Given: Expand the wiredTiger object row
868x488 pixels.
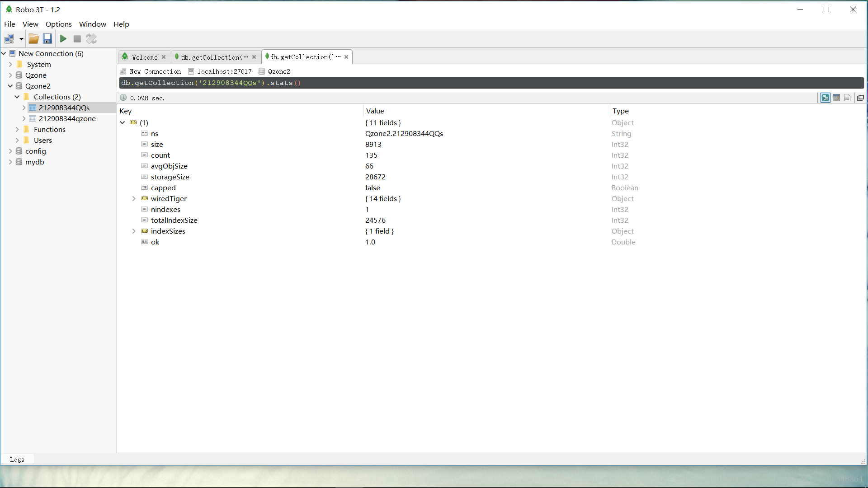Looking at the screenshot, I should [x=134, y=199].
